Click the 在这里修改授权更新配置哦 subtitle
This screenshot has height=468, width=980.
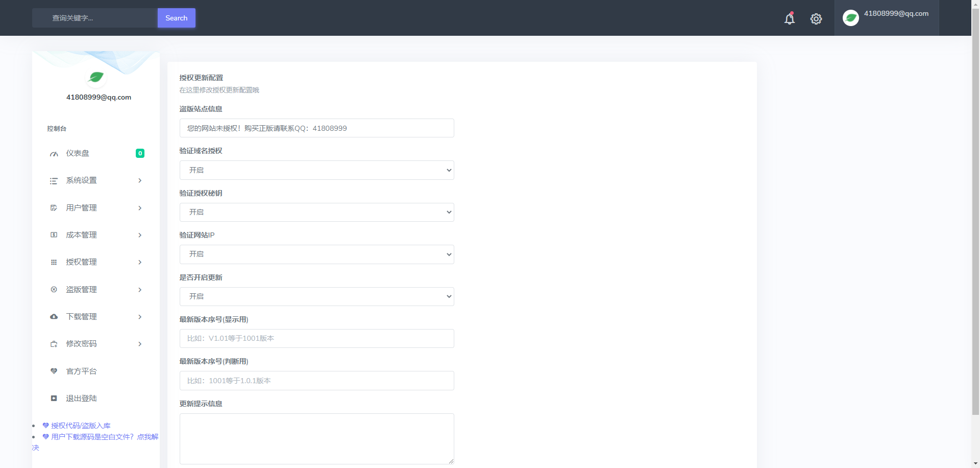click(219, 90)
